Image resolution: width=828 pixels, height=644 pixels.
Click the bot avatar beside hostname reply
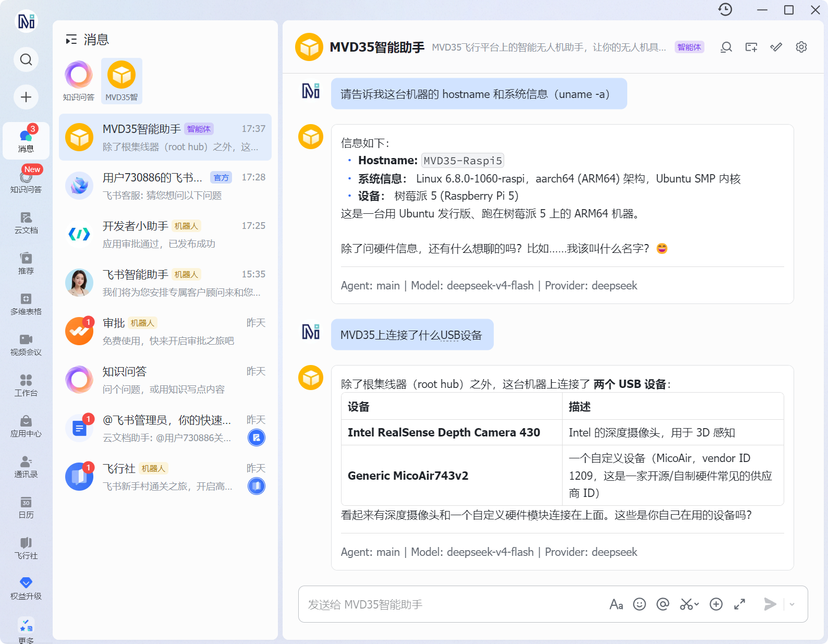pyautogui.click(x=311, y=137)
